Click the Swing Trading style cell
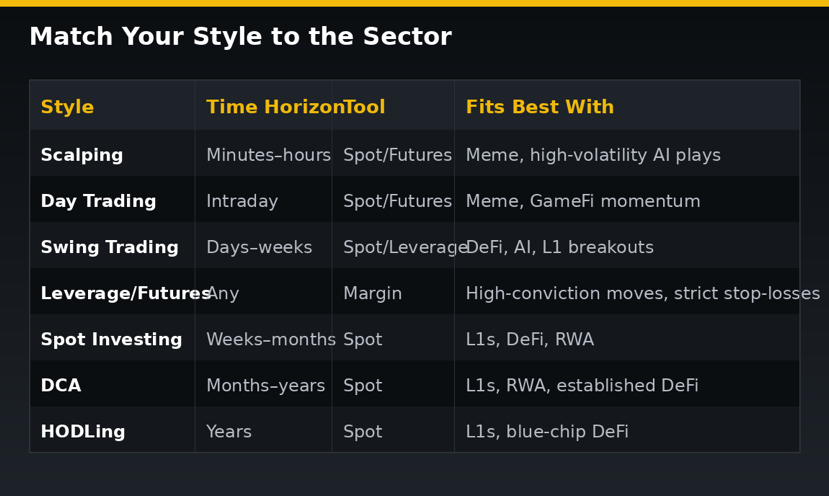The image size is (829, 496). [112, 246]
